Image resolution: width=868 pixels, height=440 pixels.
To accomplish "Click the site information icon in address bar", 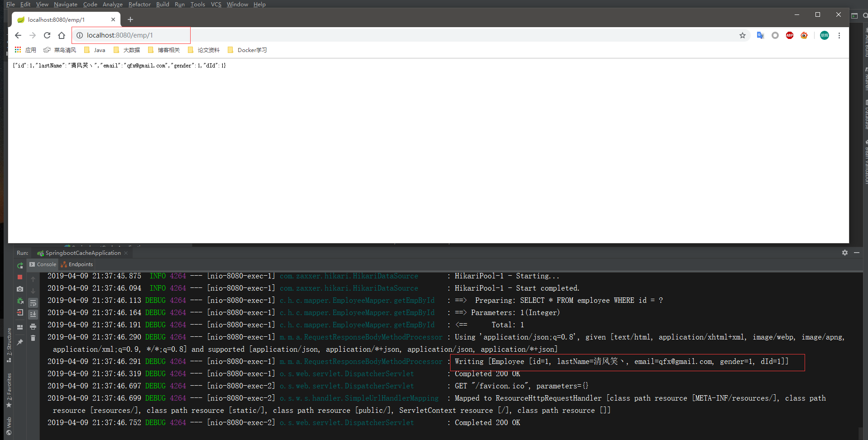I will point(80,35).
